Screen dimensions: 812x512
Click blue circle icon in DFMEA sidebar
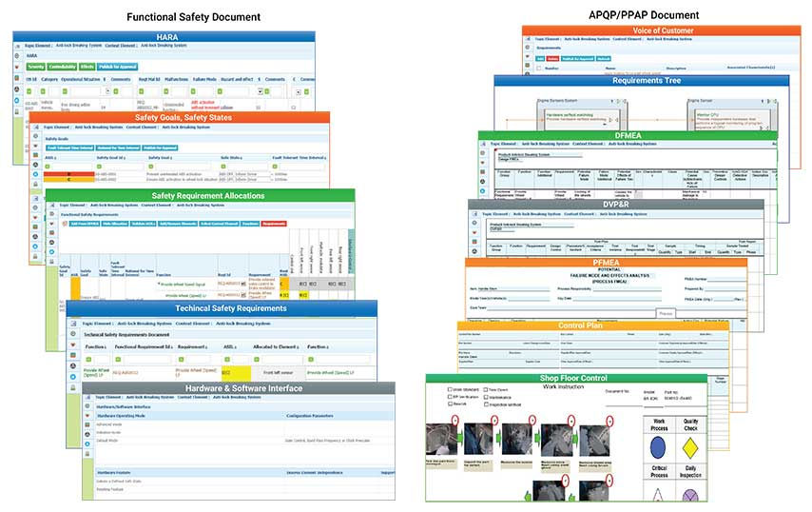pyautogui.click(x=483, y=191)
